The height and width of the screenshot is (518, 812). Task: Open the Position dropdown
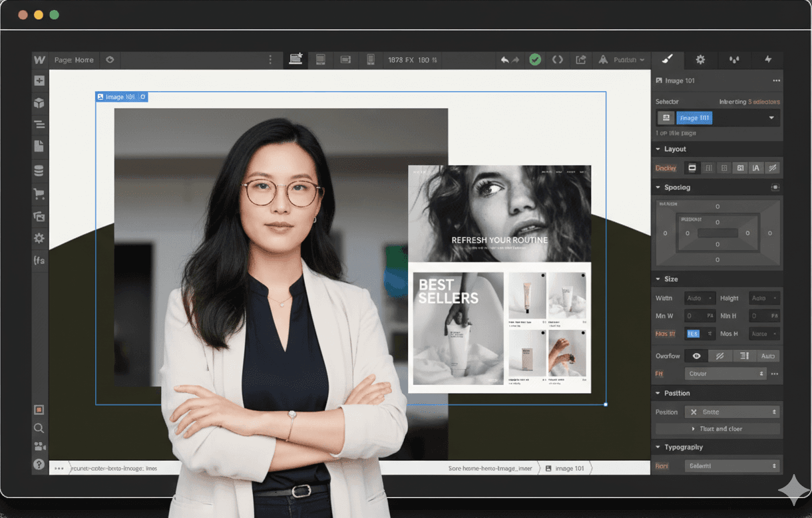coord(731,412)
